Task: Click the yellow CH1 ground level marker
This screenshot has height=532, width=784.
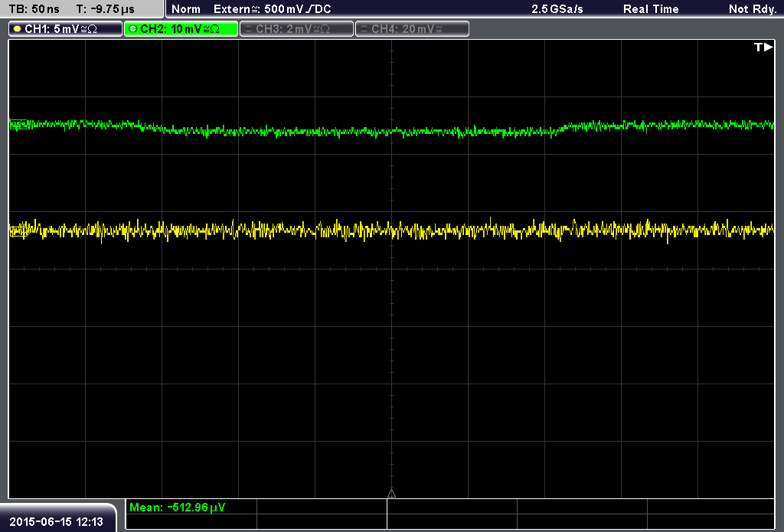Action: (x=18, y=231)
